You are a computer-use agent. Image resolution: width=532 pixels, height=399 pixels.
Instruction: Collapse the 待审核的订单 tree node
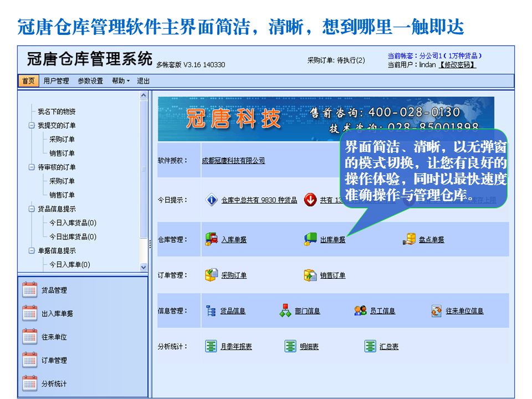(x=32, y=167)
